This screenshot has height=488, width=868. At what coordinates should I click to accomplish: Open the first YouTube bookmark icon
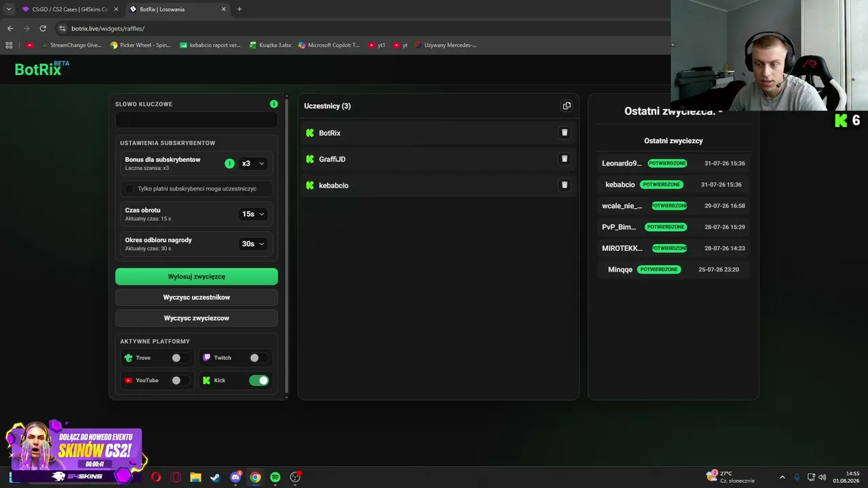click(30, 45)
